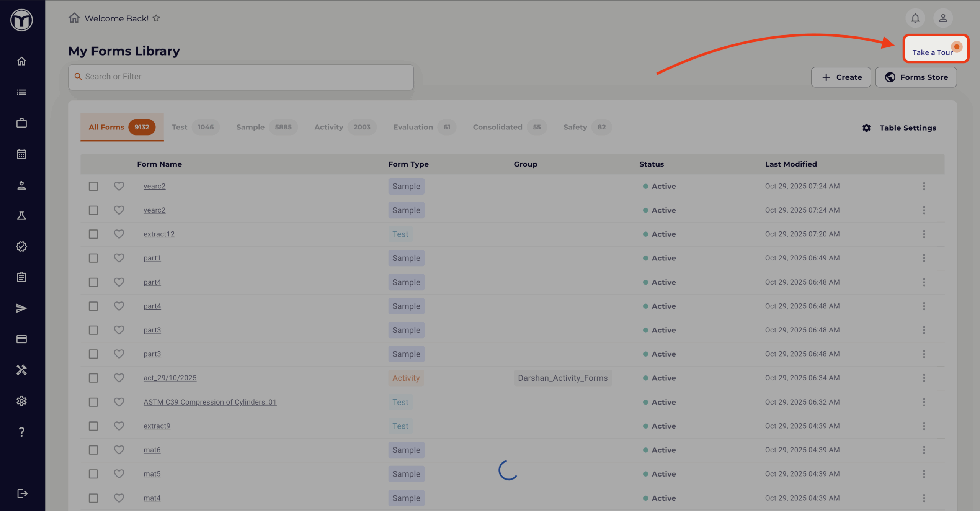The height and width of the screenshot is (511, 980).
Task: Open the user profile icon
Action: coord(943,18)
